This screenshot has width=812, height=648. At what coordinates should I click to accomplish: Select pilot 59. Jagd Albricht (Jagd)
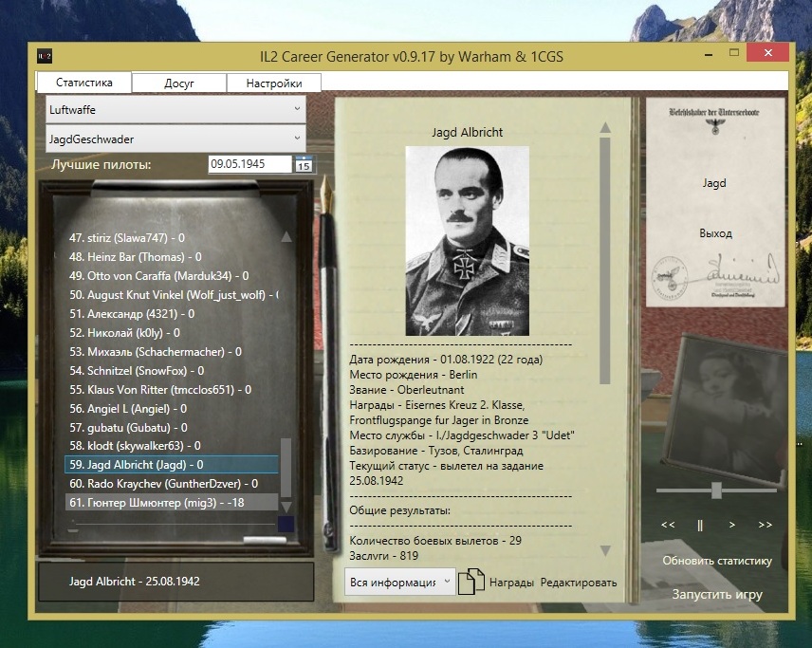click(172, 465)
